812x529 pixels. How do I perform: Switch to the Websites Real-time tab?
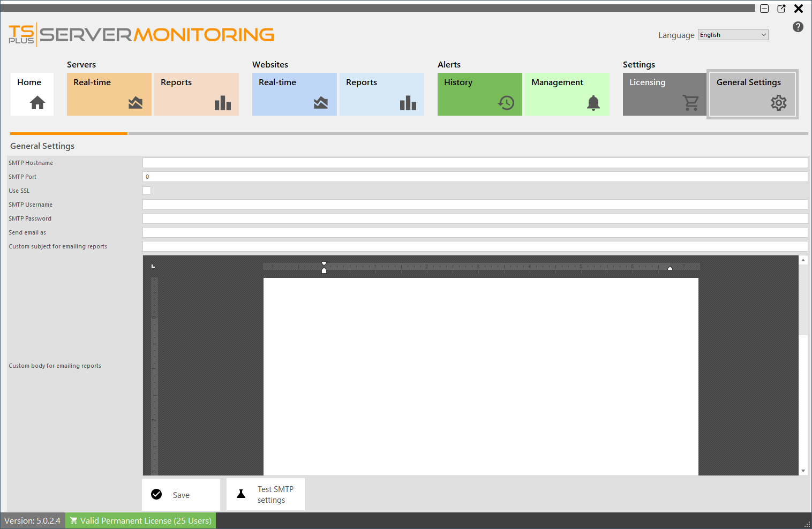pyautogui.click(x=294, y=94)
